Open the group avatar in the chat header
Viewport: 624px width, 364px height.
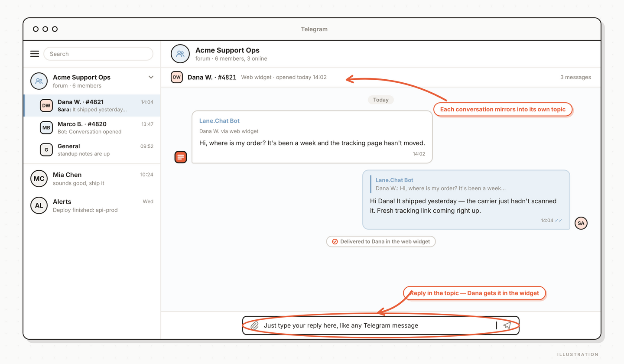180,54
